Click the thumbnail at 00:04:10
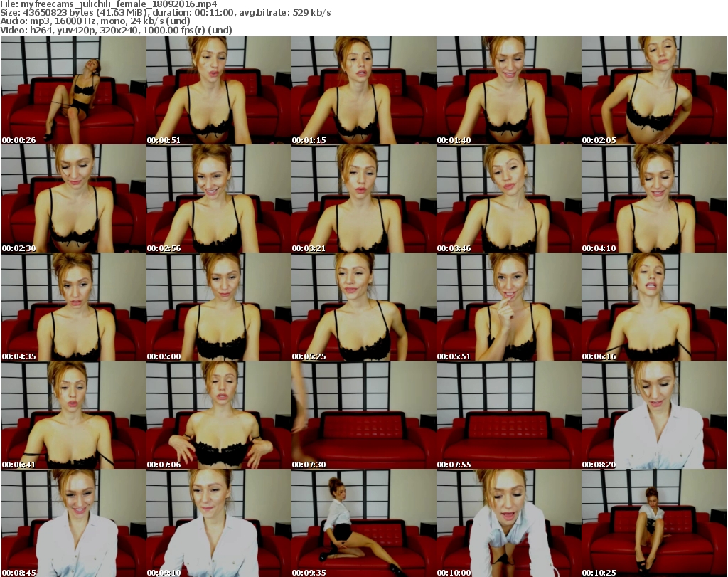Viewport: 728px width, 577px height. (653, 199)
